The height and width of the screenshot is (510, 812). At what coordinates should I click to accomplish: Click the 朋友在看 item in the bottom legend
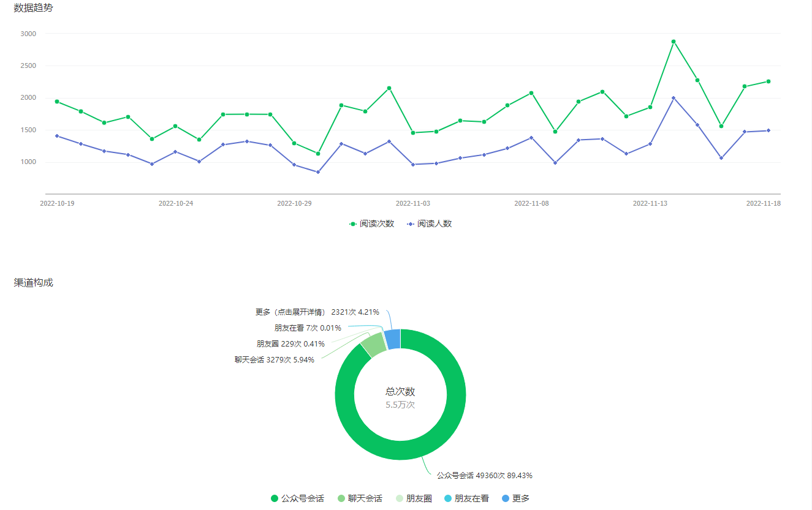point(466,498)
